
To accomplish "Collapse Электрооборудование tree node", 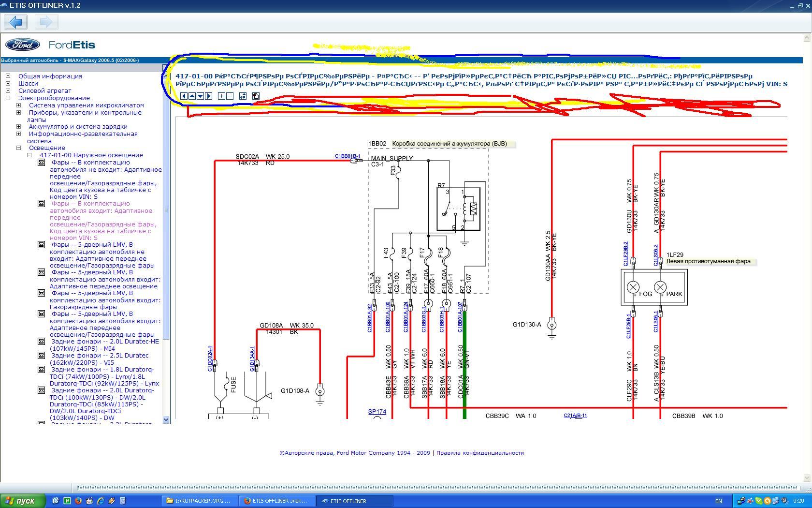I will click(x=8, y=98).
